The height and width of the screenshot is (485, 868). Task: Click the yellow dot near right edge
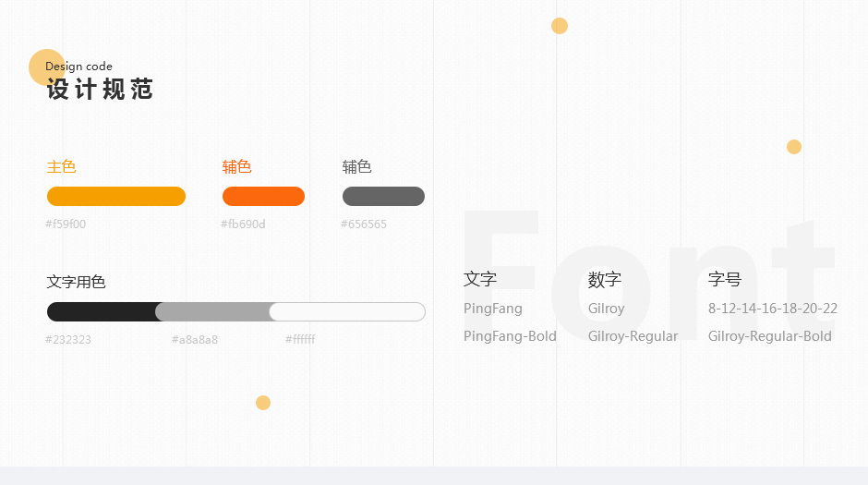click(794, 147)
